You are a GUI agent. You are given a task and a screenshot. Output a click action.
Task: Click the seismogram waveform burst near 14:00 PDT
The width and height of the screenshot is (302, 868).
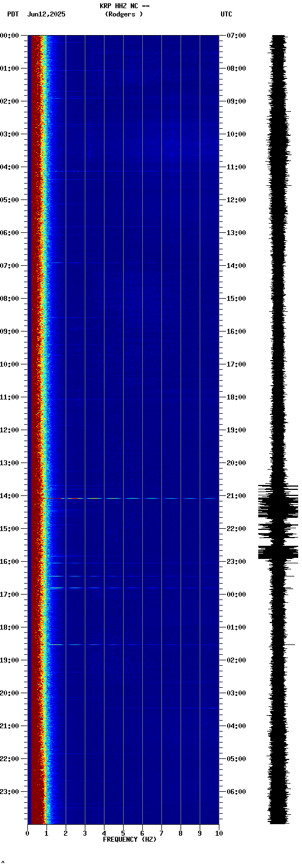(278, 501)
